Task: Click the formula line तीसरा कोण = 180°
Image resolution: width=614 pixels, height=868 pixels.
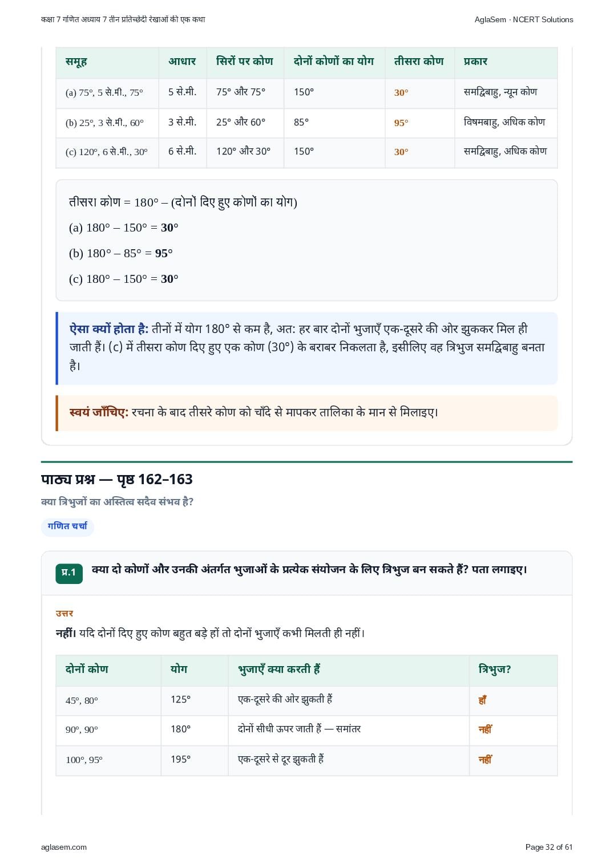Action: 183,202
